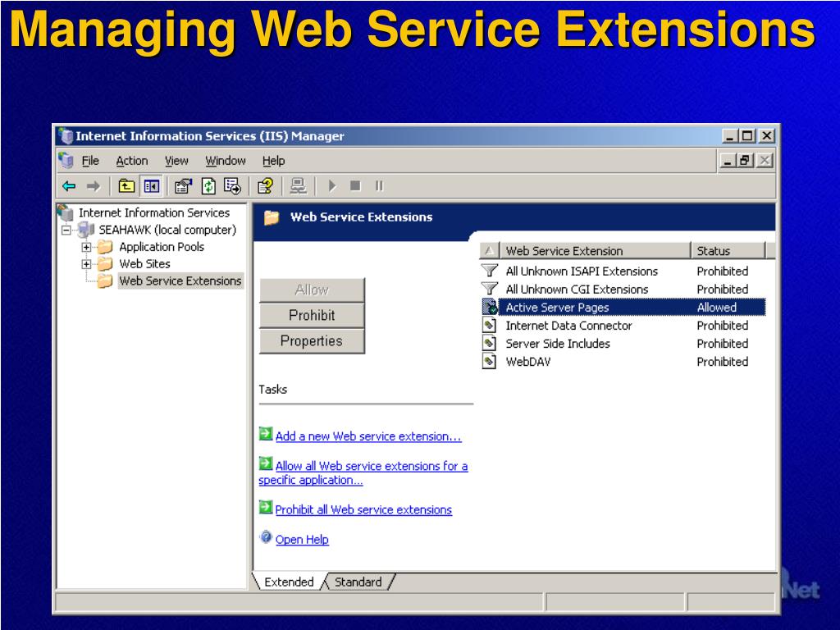Click the Internet Information Services root icon
This screenshot has height=630, width=840.
66,212
